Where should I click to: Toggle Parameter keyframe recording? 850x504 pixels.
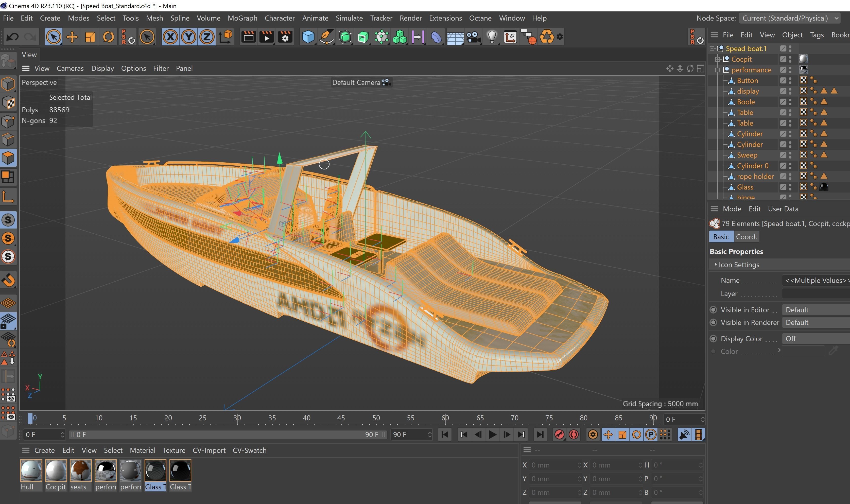[651, 435]
